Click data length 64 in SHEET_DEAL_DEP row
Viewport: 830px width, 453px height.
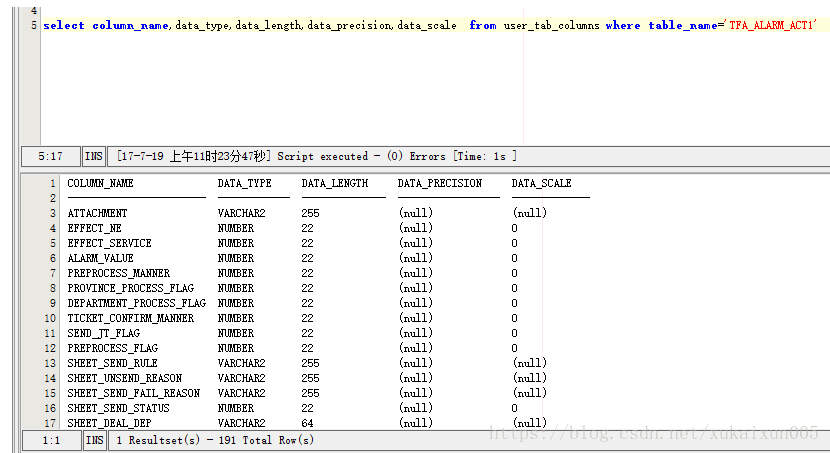pyautogui.click(x=307, y=423)
